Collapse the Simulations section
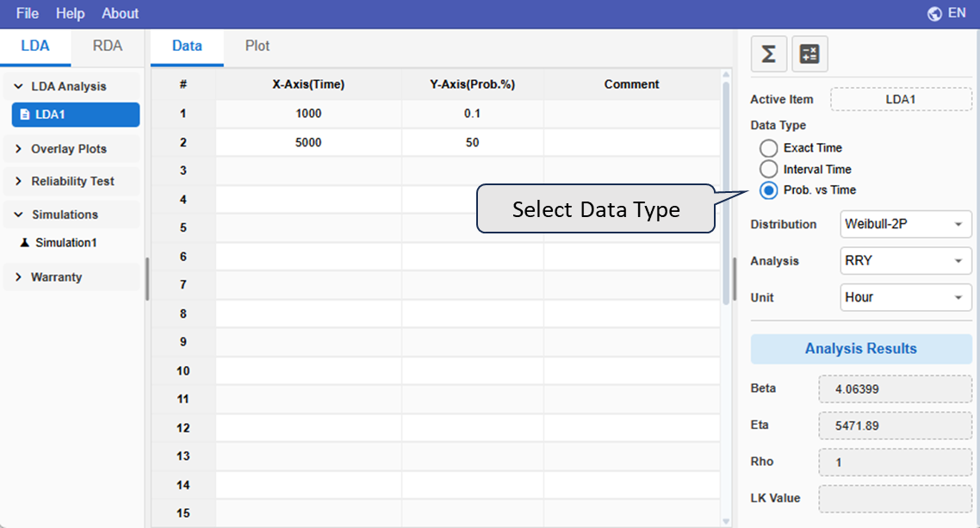 tap(18, 214)
